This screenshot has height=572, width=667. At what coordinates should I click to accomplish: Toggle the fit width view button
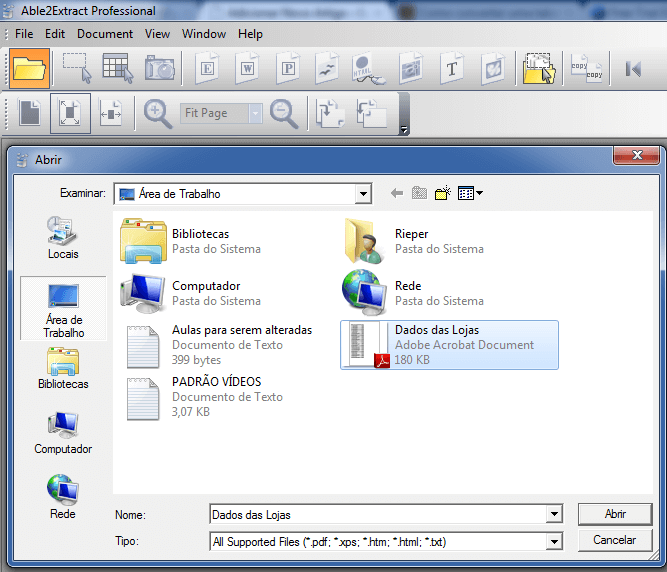(110, 114)
